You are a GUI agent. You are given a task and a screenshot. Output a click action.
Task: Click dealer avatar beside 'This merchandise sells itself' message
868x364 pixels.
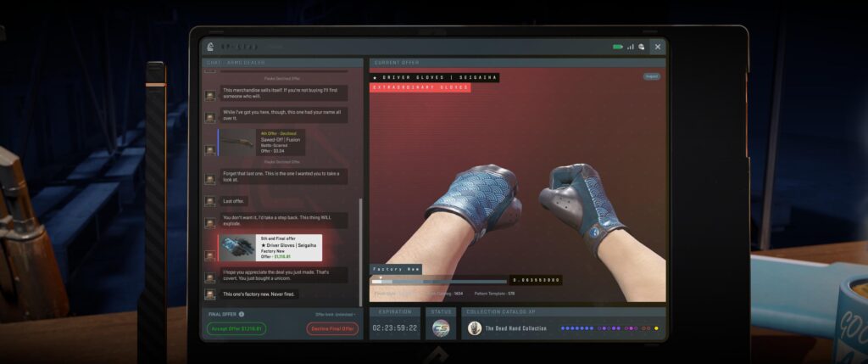tap(210, 96)
